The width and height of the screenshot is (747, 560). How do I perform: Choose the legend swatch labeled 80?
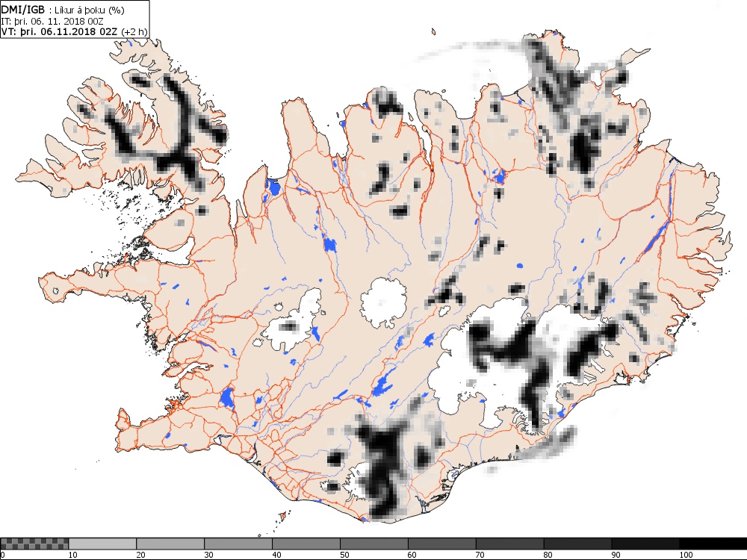(x=577, y=544)
